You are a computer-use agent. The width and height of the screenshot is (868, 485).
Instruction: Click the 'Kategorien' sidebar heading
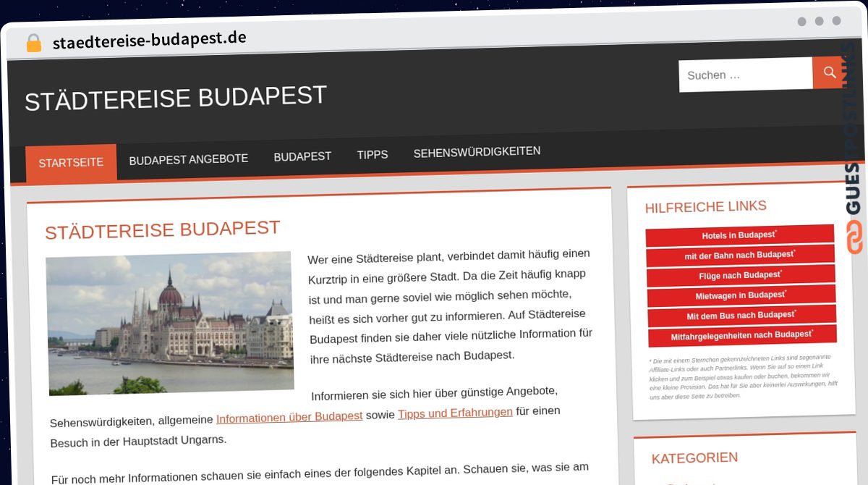point(694,458)
